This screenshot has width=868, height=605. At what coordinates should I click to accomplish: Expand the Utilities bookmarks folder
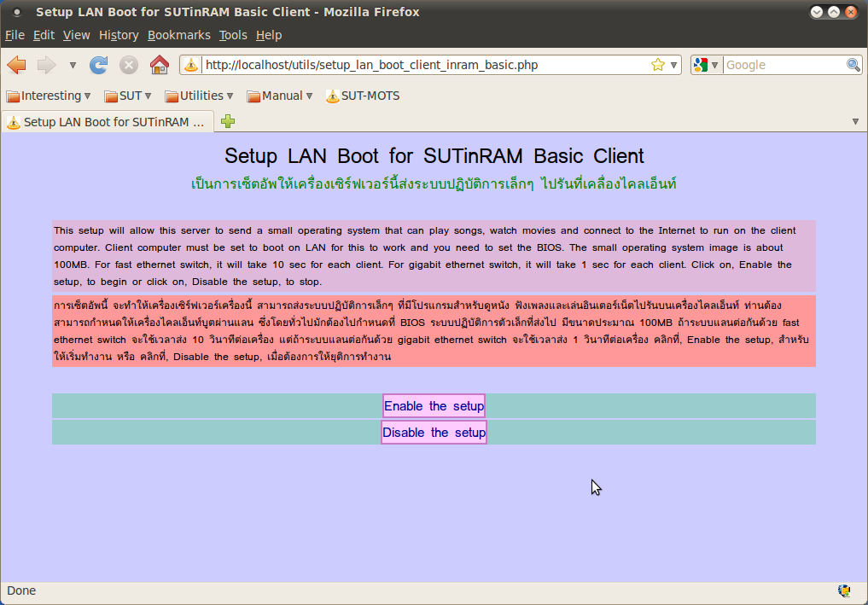pos(199,96)
